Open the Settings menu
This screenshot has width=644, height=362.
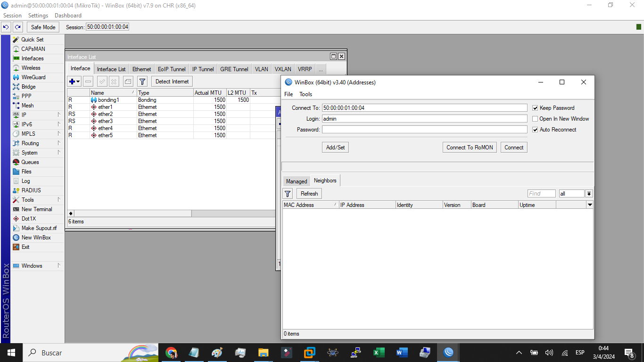(38, 16)
